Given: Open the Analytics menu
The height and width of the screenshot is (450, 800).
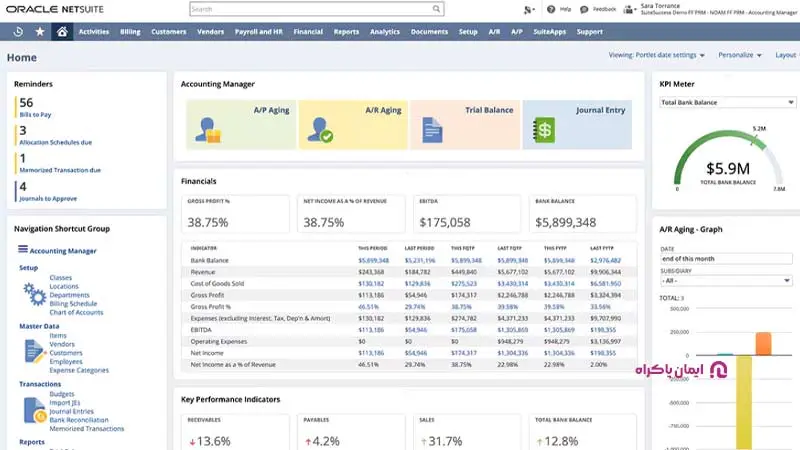Looking at the screenshot, I should click(x=385, y=32).
